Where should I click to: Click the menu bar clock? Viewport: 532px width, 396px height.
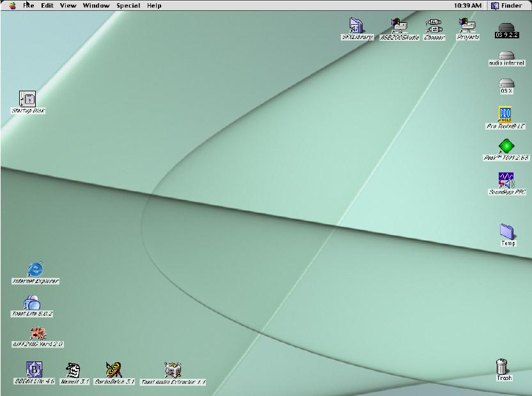click(x=467, y=5)
